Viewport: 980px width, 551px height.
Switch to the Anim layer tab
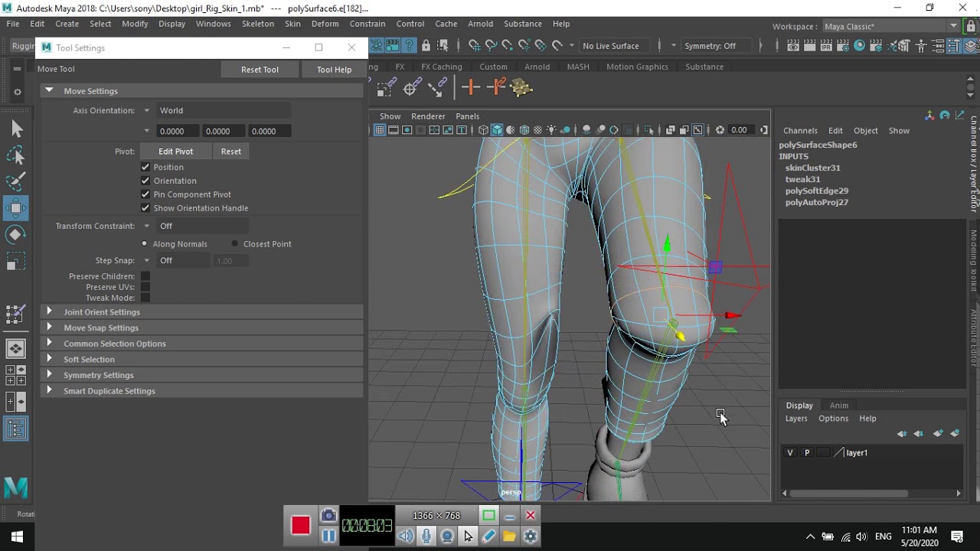(838, 406)
